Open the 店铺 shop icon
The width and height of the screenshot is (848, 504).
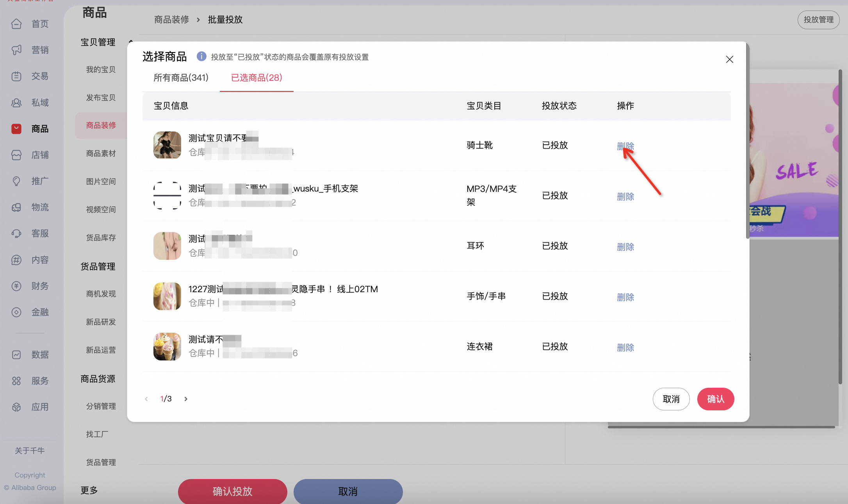(16, 155)
